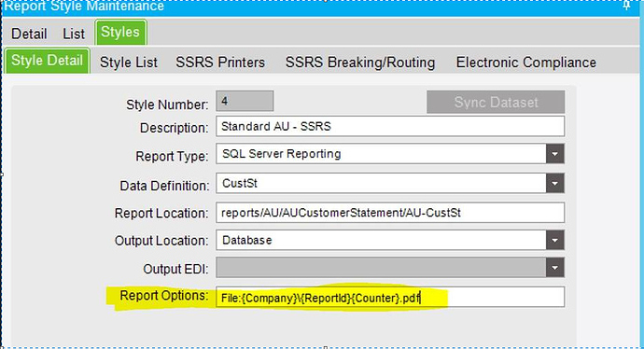Click the Report Style Maintenance title
Viewport: 644px width, 349px height.
[x=84, y=7]
